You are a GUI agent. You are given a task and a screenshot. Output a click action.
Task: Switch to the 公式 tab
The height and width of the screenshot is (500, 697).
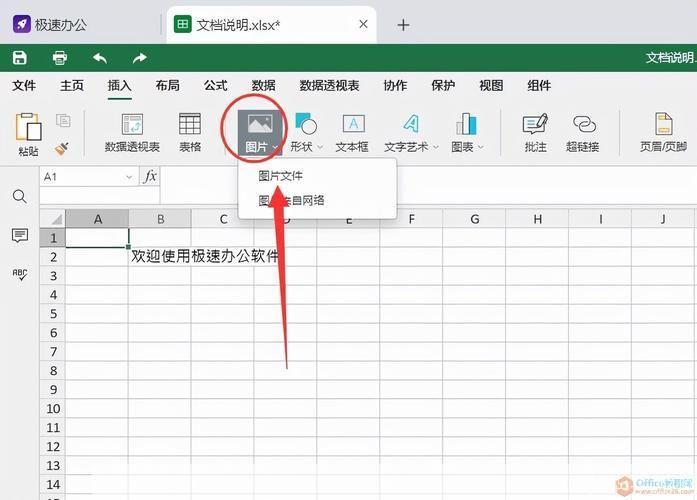tap(216, 85)
